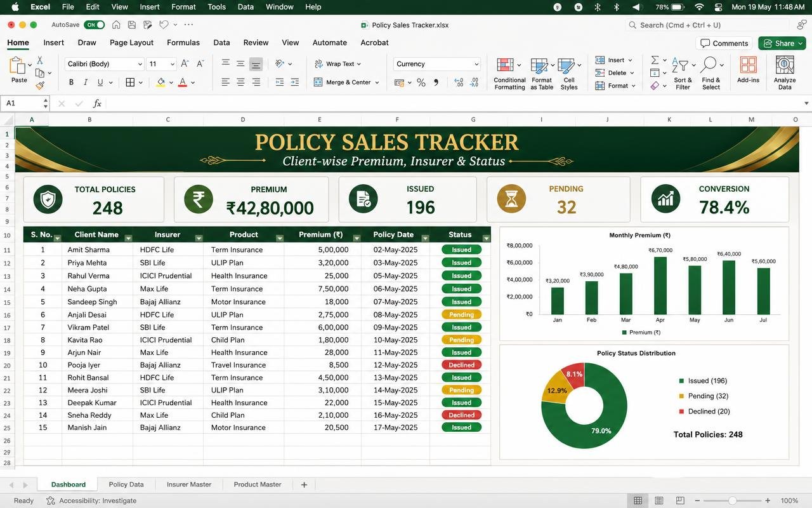Open the Formulas ribbon tab
Screen dimensions: 812x508
point(183,43)
